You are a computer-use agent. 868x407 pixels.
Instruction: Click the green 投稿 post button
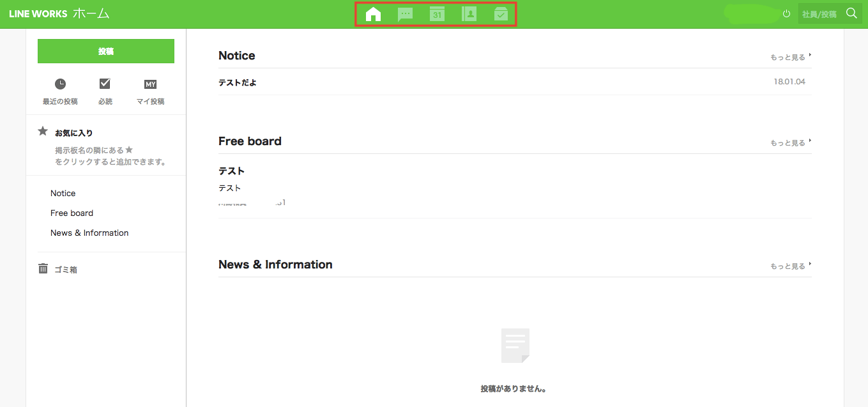[x=106, y=51]
